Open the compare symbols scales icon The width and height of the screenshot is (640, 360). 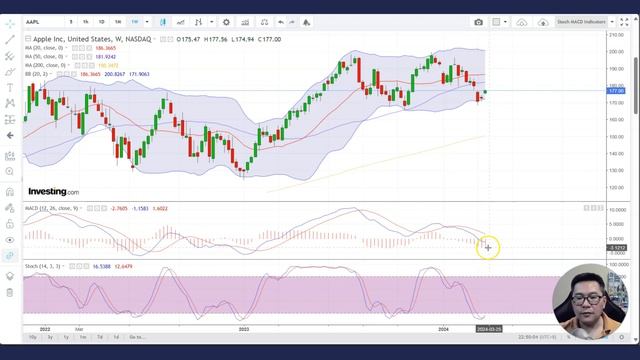pyautogui.click(x=264, y=22)
